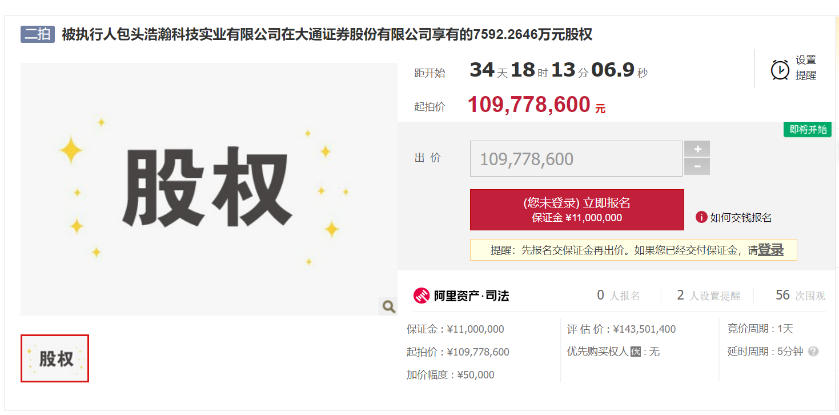
Task: Open the 如何交钱报名 help link
Action: 740,217
